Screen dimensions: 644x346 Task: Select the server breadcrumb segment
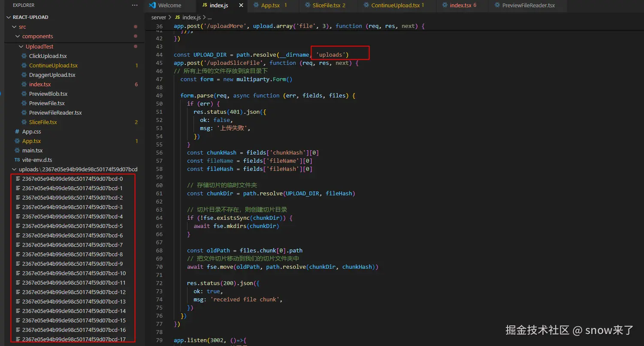pos(158,17)
